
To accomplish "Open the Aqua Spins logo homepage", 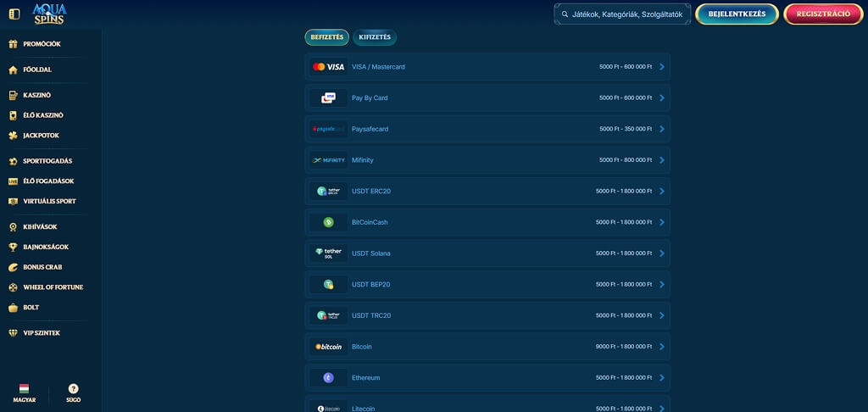I will [x=50, y=14].
